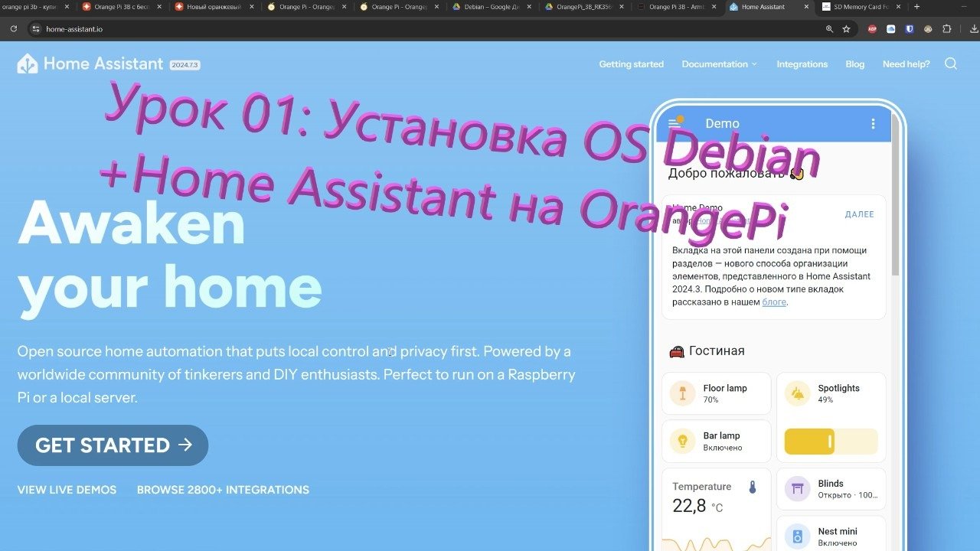Switch to the OrangePi_3B_RK3566 tab
Image resolution: width=980 pixels, height=551 pixels.
point(585,7)
